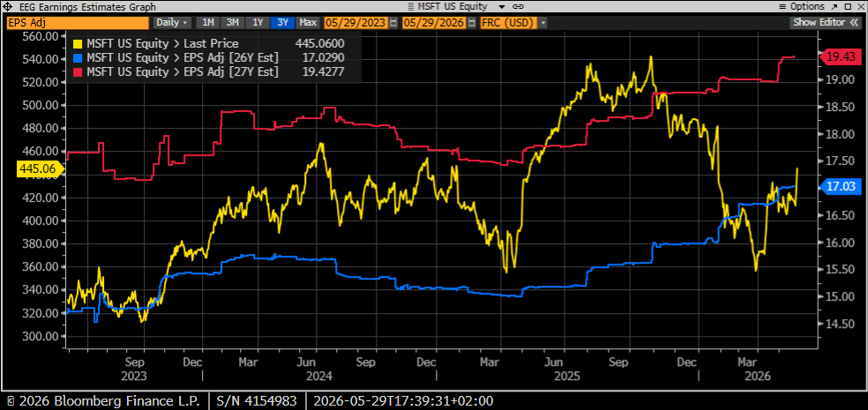The image size is (868, 410).
Task: Select the 1M time range
Action: pos(208,23)
